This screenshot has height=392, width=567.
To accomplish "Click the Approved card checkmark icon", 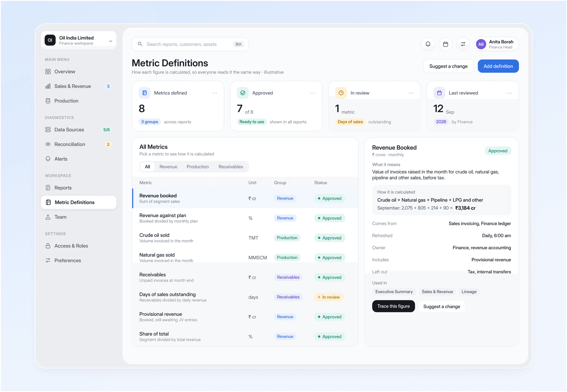I will 243,93.
